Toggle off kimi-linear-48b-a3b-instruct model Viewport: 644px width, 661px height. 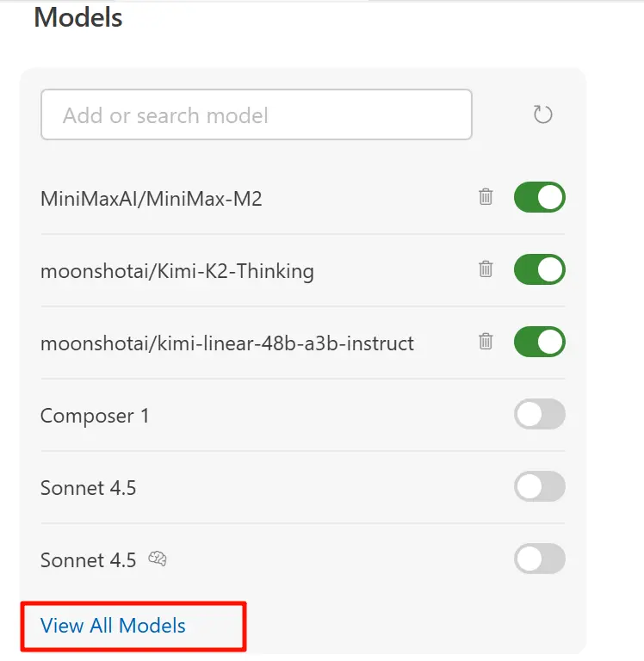click(540, 342)
